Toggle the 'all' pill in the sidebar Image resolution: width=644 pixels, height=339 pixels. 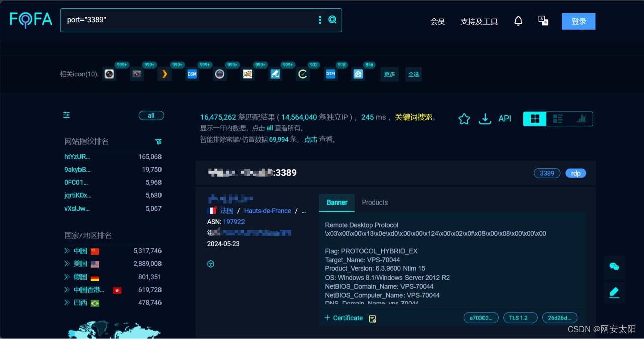(x=151, y=116)
